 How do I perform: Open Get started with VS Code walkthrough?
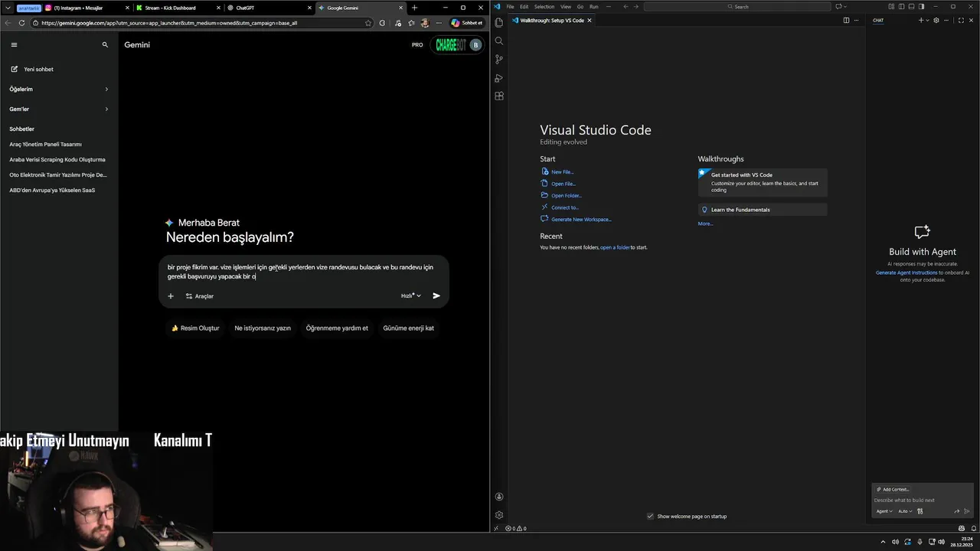tap(763, 182)
